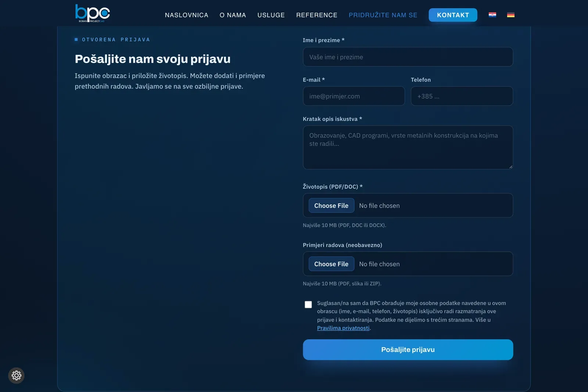Open the NASLOVNICA menu item
The height and width of the screenshot is (392, 588).
click(x=186, y=15)
